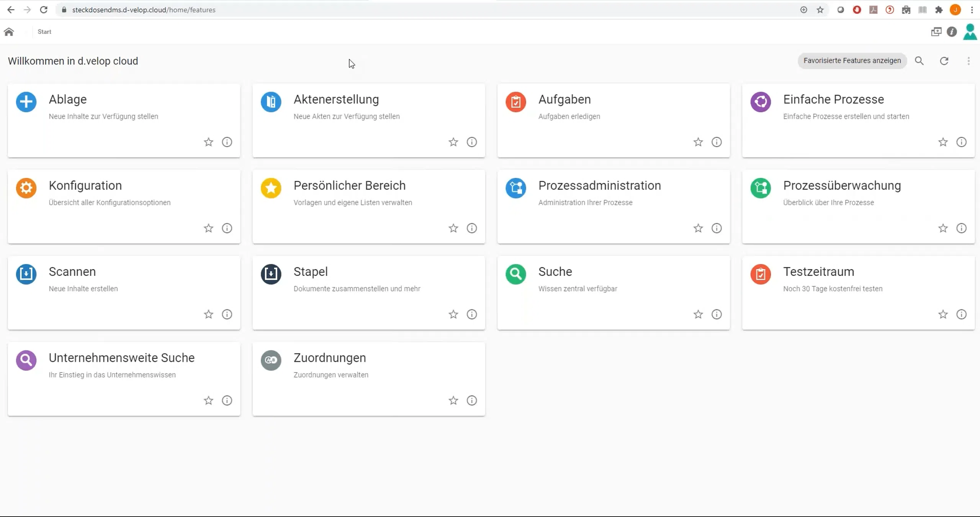Show info for the Prozessüberwachung tile
The height and width of the screenshot is (517, 980).
click(x=962, y=228)
